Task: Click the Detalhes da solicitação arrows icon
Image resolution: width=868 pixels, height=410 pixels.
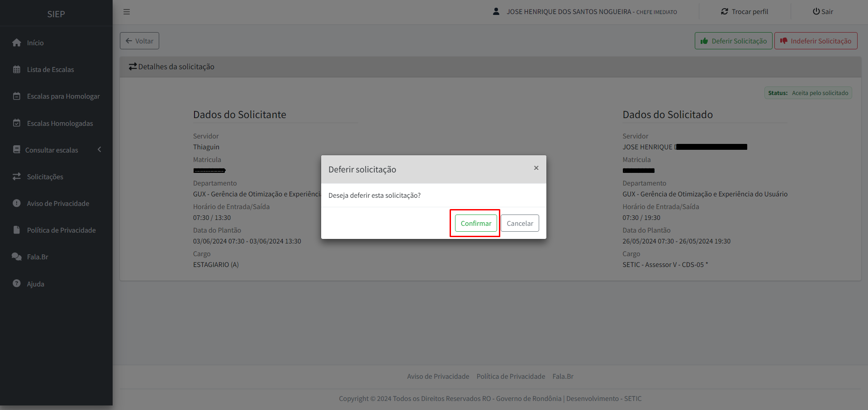Action: tap(133, 67)
